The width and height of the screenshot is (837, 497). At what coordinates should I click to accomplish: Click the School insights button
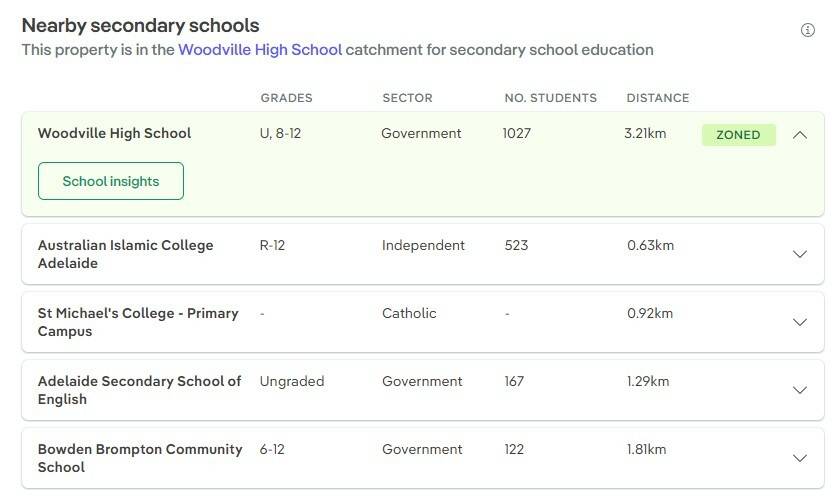tap(111, 181)
